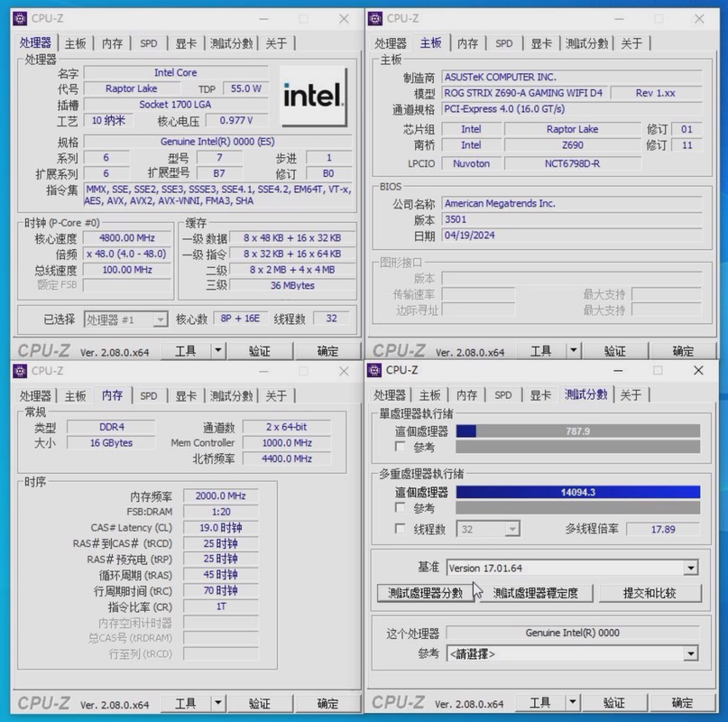Click the CPU-Z app icon in the processor window
Image resolution: width=728 pixels, height=722 pixels.
20,19
